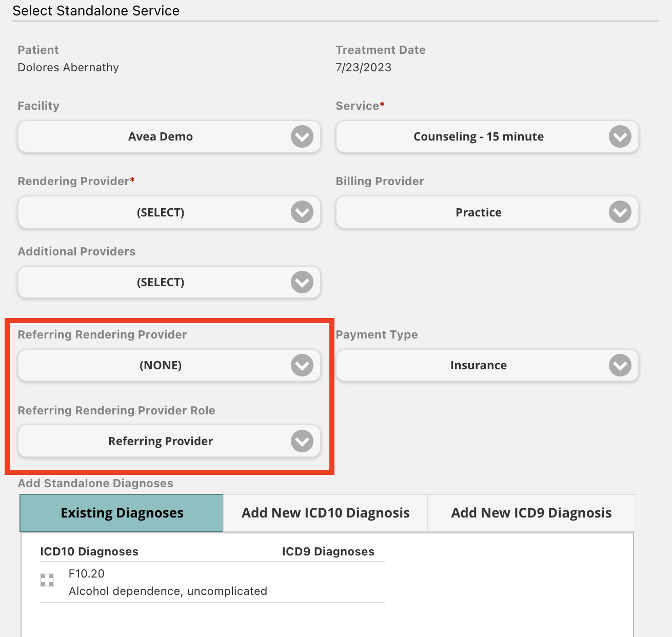Screen dimensions: 672x637
Task: Click the Additional Providers dropdown arrow
Action: pos(302,282)
